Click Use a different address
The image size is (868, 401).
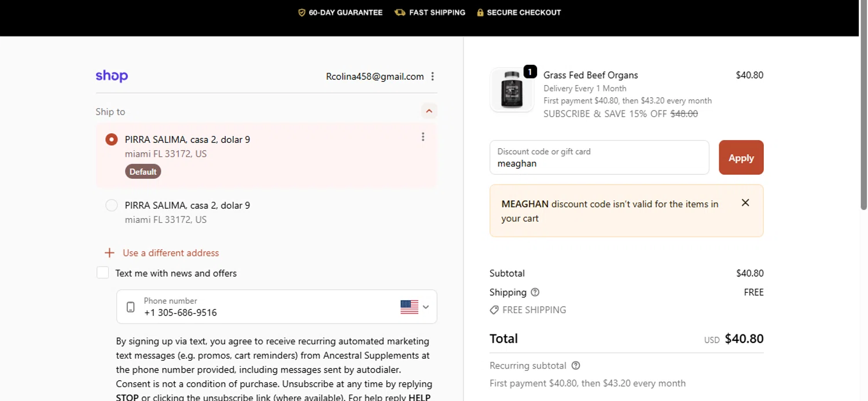(171, 253)
